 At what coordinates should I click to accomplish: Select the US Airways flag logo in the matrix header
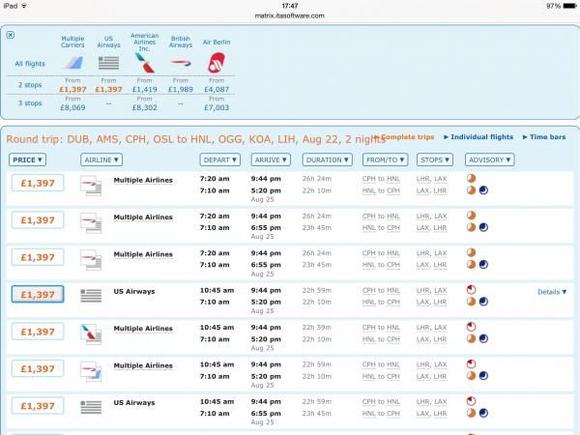click(x=109, y=63)
